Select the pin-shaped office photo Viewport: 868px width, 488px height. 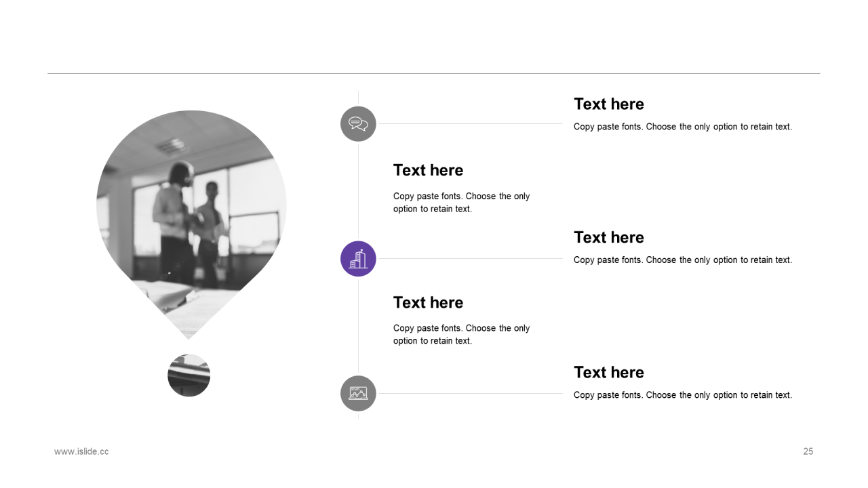pos(191,224)
